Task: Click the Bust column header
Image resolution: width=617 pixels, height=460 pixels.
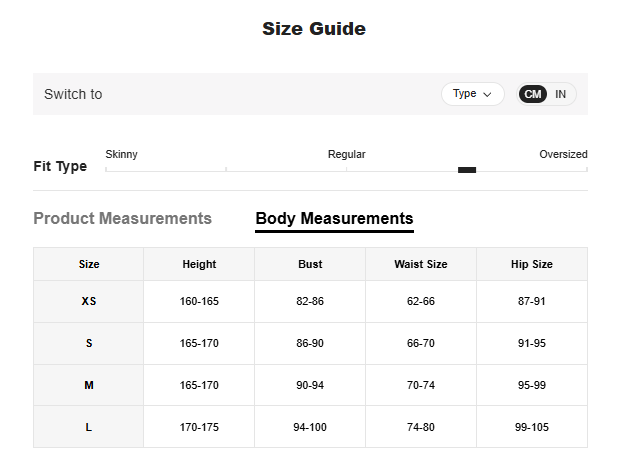Action: 310,264
